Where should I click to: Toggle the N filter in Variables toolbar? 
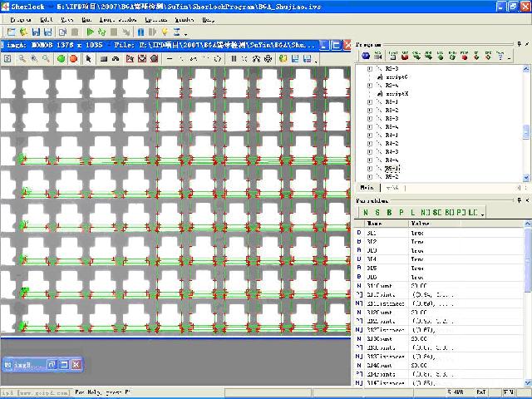[x=366, y=212]
